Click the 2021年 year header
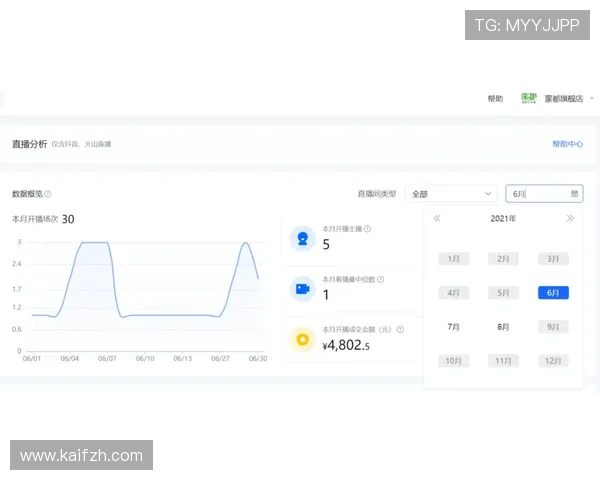The height and width of the screenshot is (480, 600). (503, 218)
